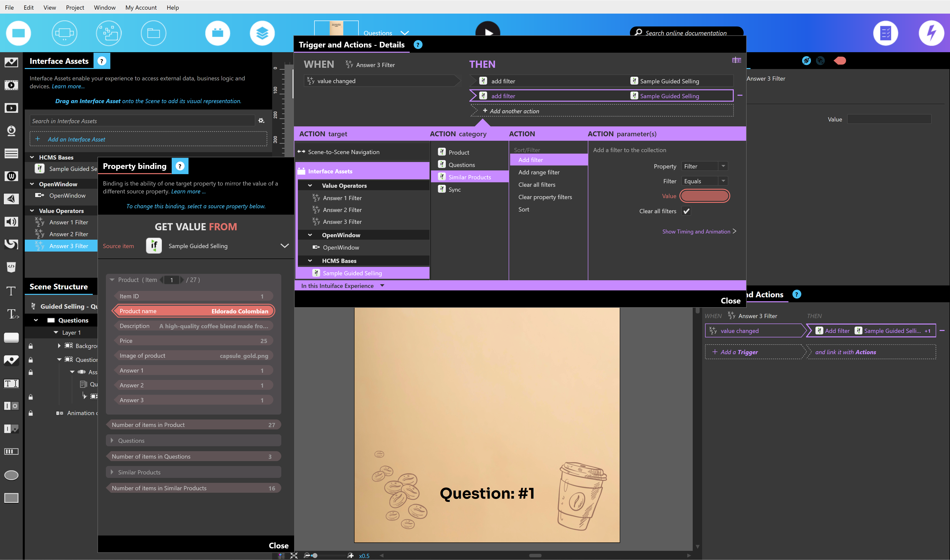Select the Questions action category
This screenshot has width=950, height=560.
coord(462,165)
